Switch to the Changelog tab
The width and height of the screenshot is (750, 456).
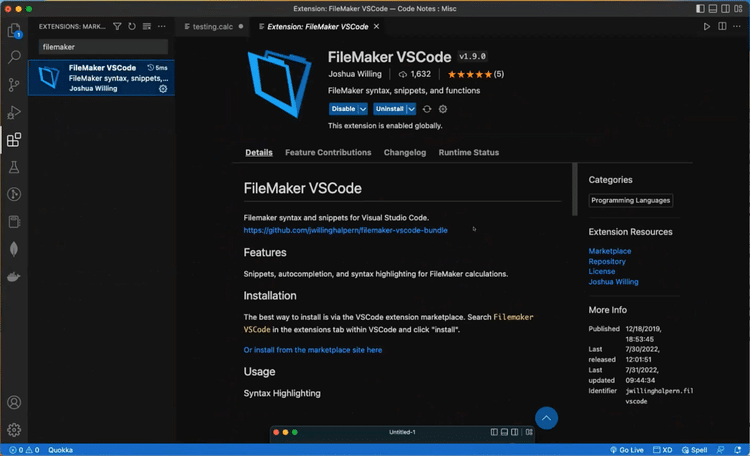[x=405, y=152]
